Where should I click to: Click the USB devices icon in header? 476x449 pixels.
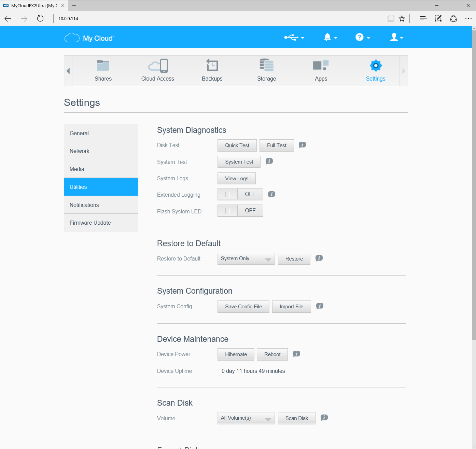click(294, 37)
